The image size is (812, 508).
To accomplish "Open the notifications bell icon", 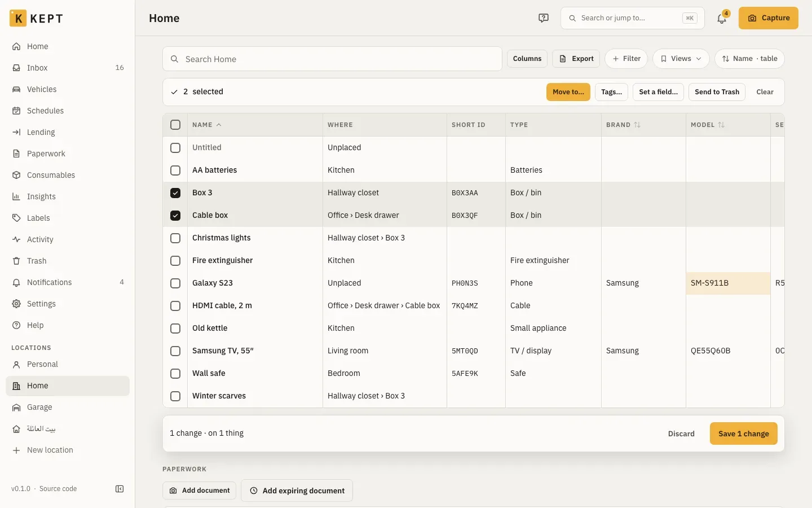I will [722, 18].
